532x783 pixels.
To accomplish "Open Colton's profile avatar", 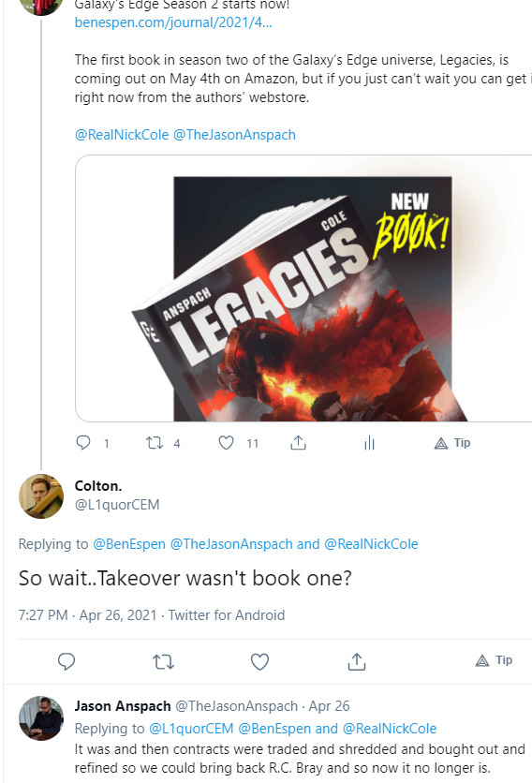I will click(x=41, y=495).
